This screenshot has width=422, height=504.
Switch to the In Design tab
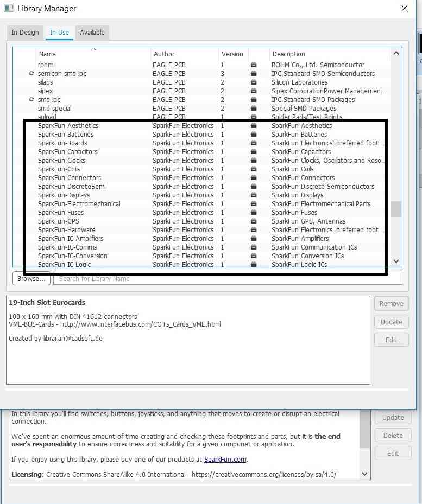(x=25, y=33)
